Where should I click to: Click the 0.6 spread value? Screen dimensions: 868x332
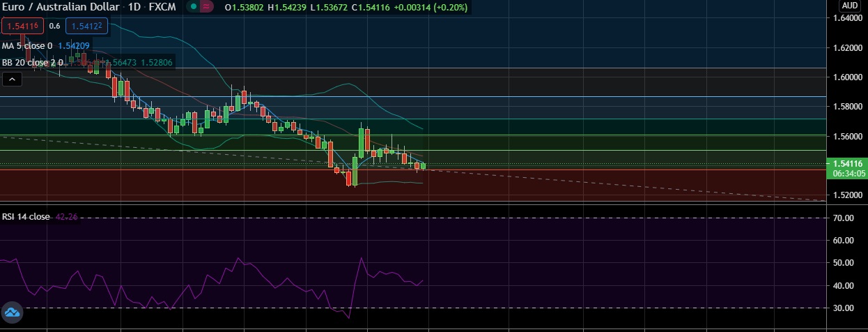tap(55, 27)
